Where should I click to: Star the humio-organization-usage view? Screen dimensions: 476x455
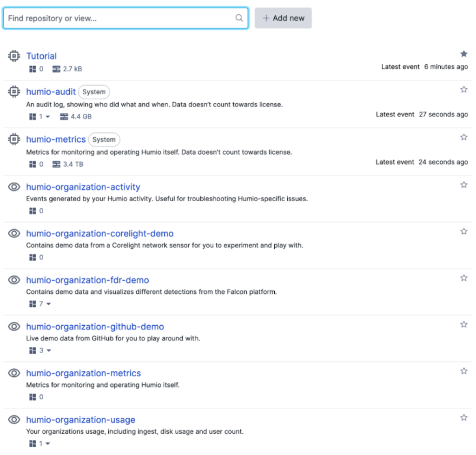tap(463, 417)
